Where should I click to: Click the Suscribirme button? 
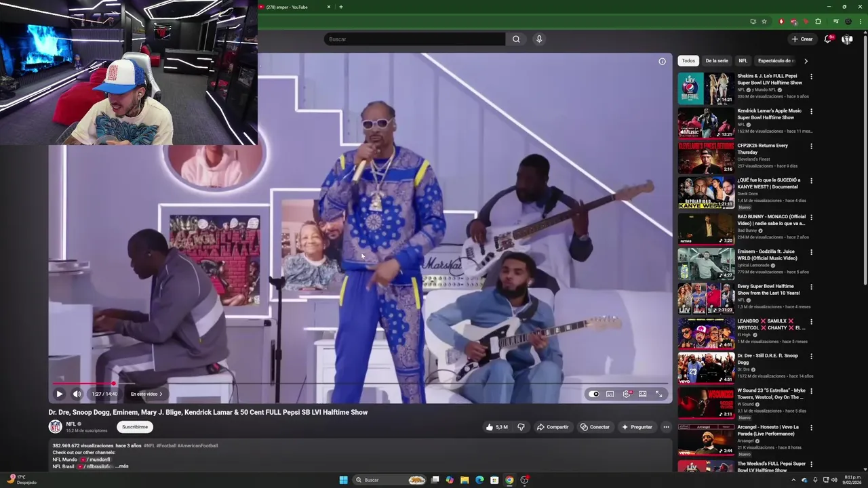click(135, 427)
